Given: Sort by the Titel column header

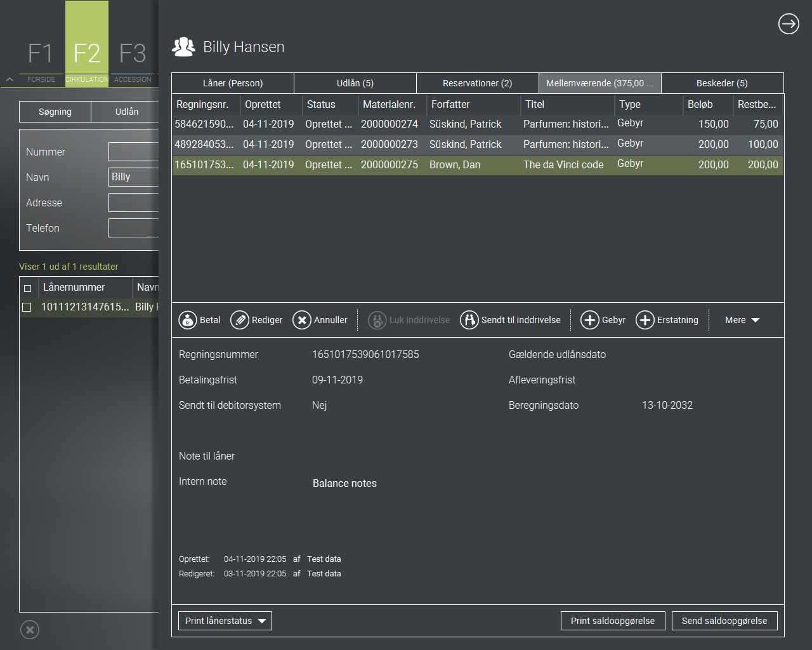Looking at the screenshot, I should (x=568, y=104).
